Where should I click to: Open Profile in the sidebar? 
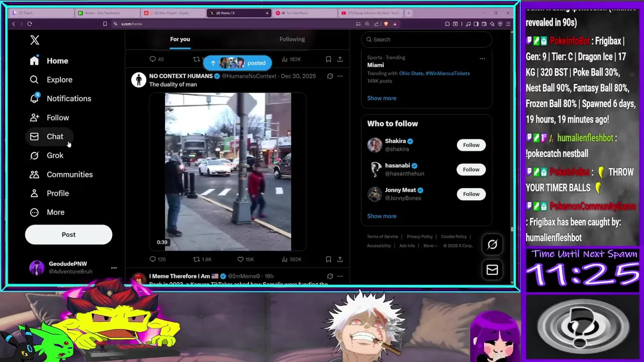tap(49, 194)
